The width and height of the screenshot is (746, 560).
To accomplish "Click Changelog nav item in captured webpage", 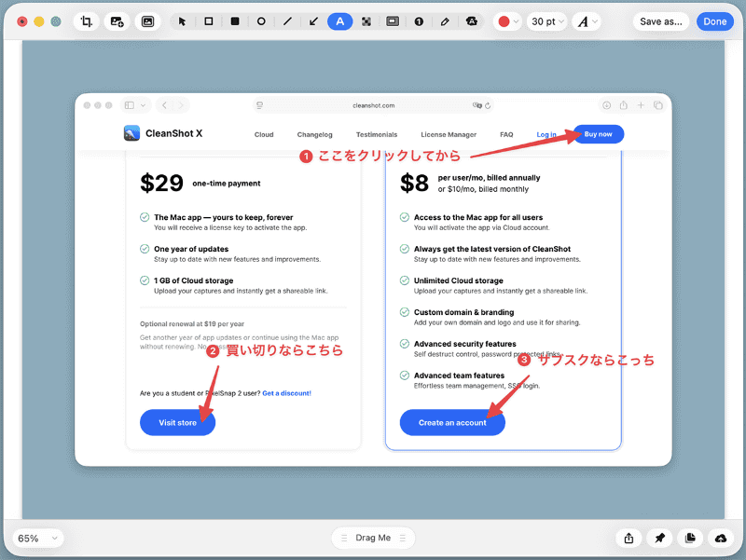I will click(314, 134).
